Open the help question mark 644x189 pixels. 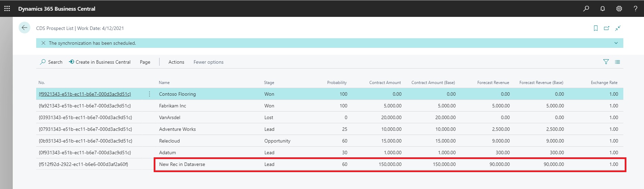click(635, 9)
